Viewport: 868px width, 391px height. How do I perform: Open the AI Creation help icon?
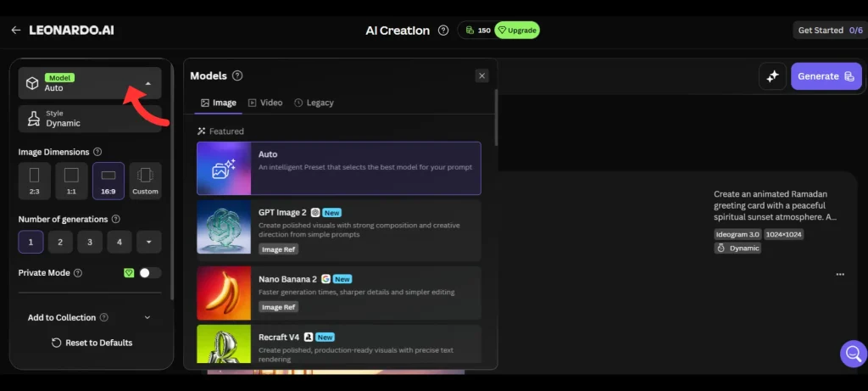[x=442, y=31]
